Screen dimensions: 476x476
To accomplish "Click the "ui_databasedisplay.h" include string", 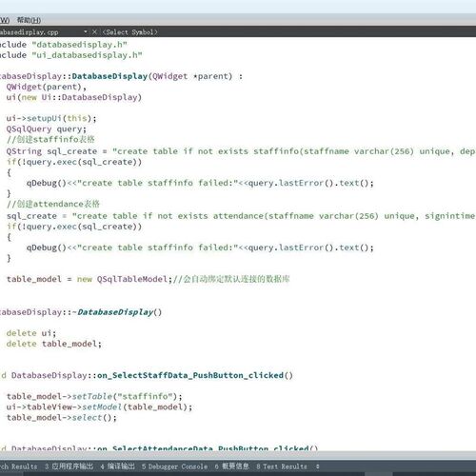I will 88,55.
